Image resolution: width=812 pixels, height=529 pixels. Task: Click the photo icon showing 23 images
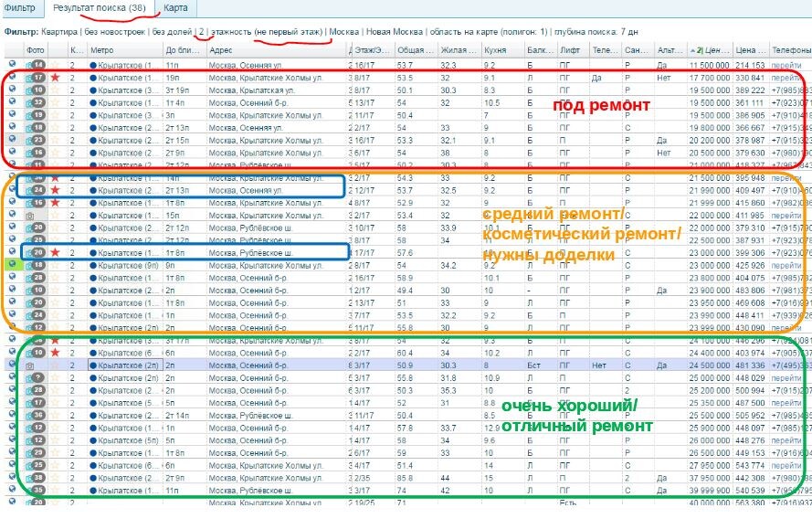37,139
